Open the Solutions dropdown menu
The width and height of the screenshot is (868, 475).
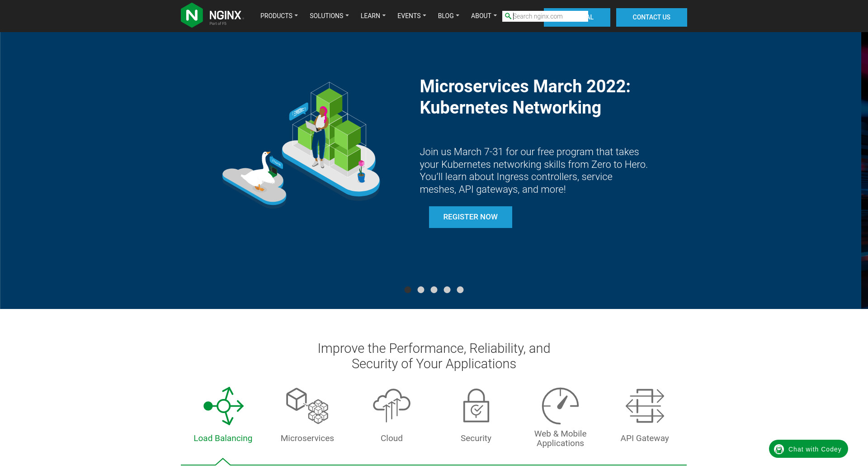[x=329, y=16]
